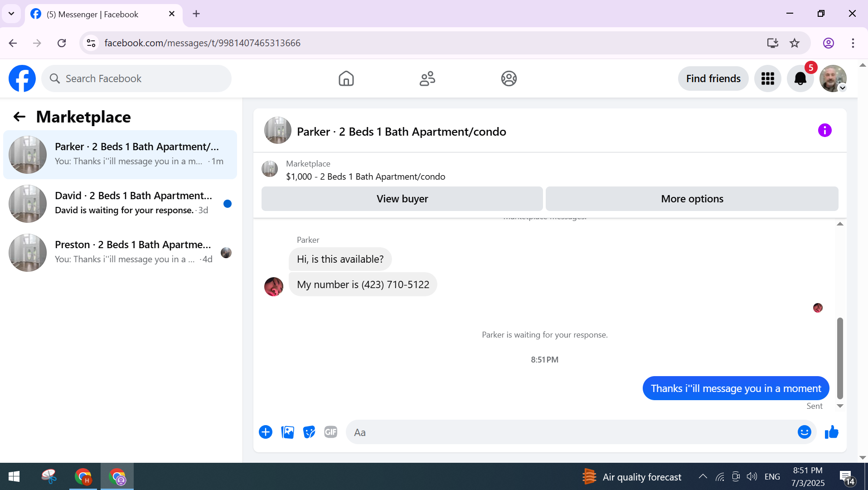This screenshot has height=490, width=868.
Task: Open volume control in system tray
Action: coord(752,476)
